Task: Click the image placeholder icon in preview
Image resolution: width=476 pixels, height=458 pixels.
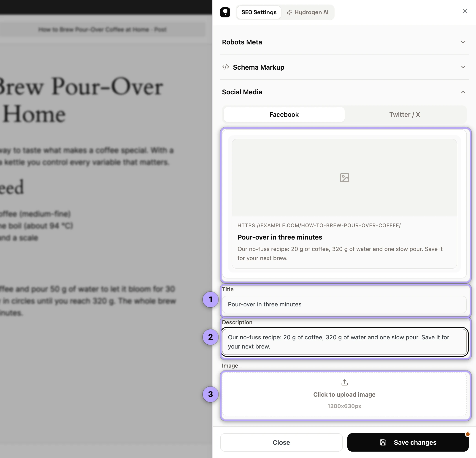Action: point(344,178)
